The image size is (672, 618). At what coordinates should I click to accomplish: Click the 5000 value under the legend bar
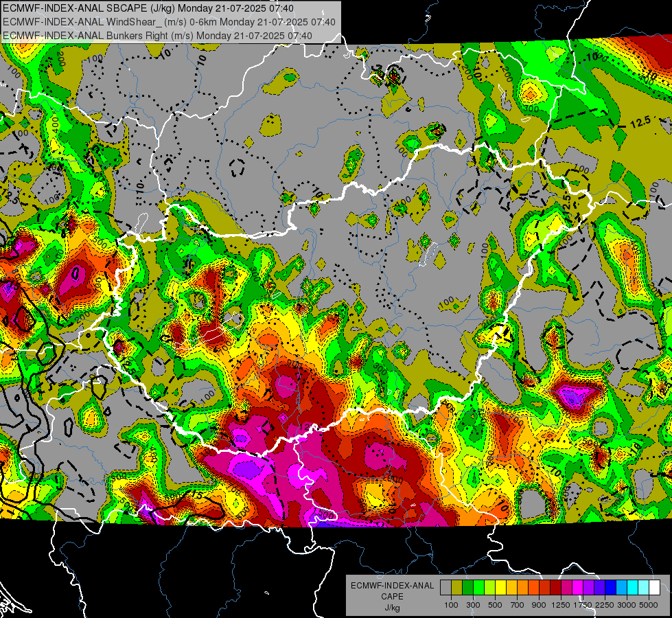(x=649, y=605)
